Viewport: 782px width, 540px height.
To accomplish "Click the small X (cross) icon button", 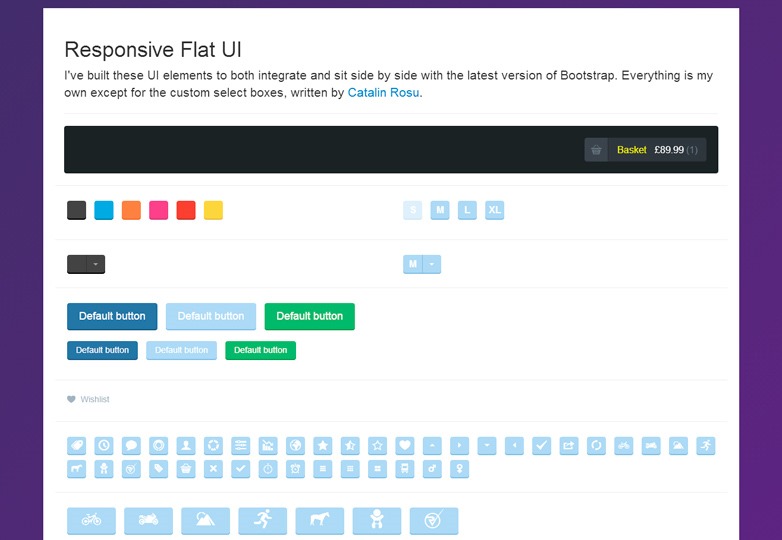I will [x=213, y=469].
